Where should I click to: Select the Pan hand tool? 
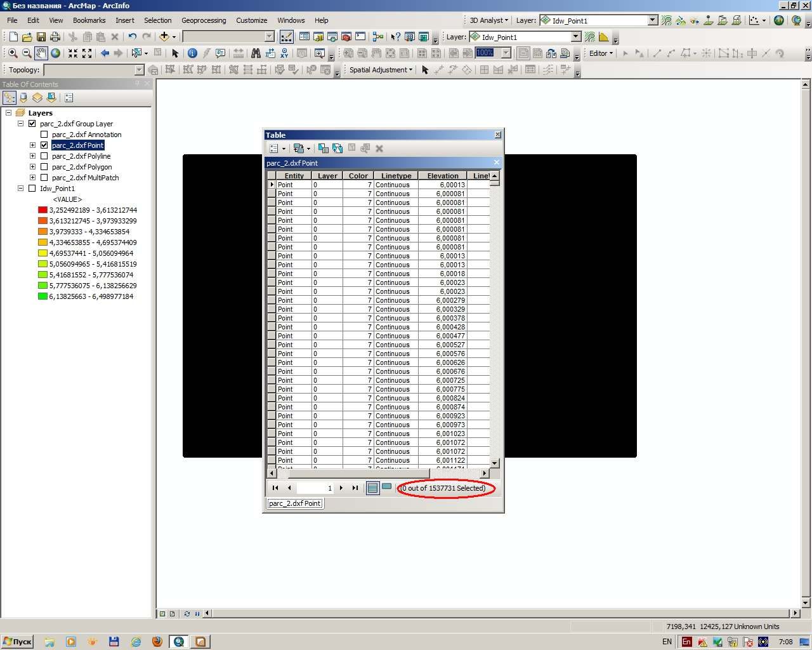(41, 53)
